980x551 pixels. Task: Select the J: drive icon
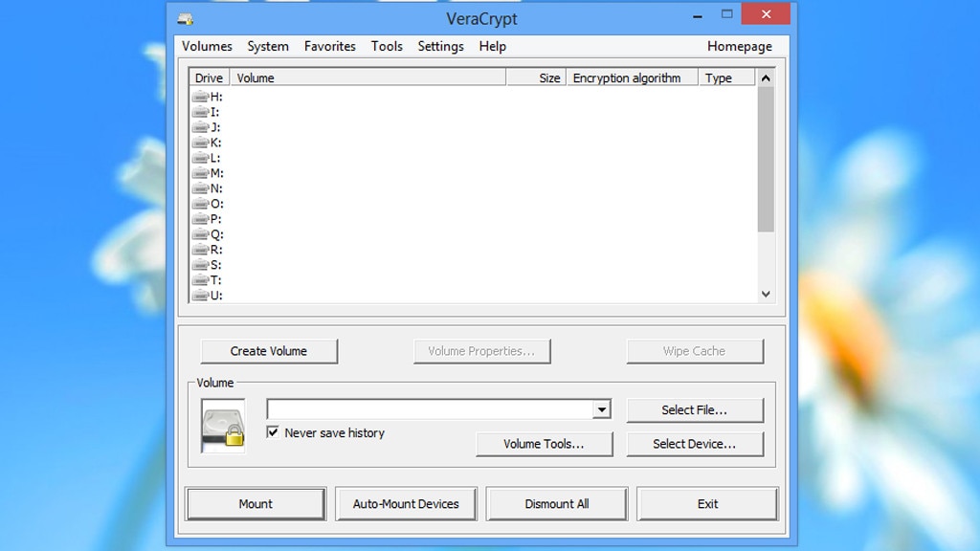coord(200,127)
